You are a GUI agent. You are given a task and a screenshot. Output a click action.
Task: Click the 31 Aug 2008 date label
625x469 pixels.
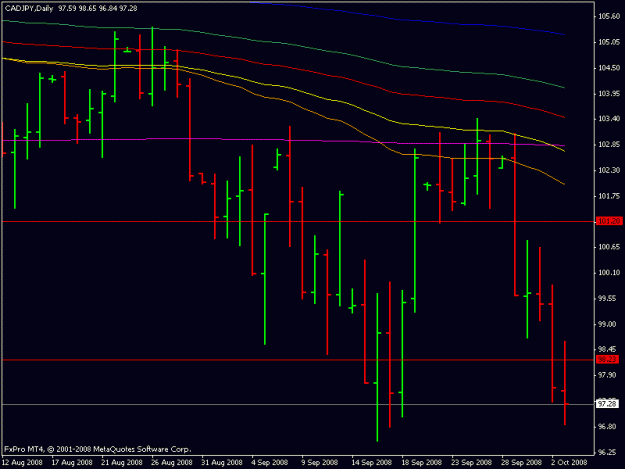click(222, 463)
